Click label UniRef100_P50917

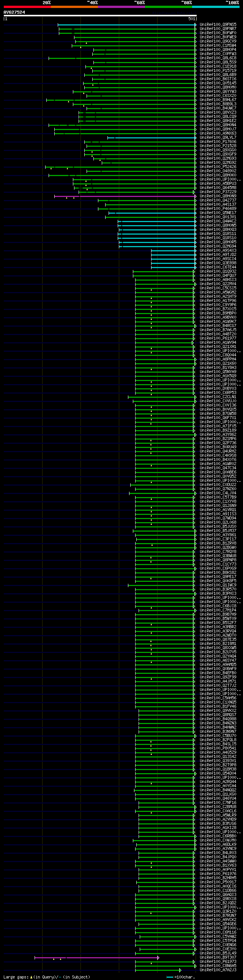(x=218, y=882)
